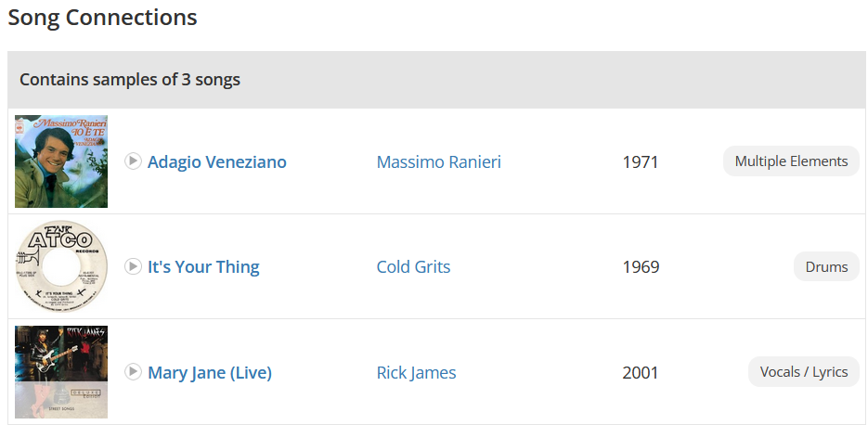Click the 1969 year for It's Your Thing
Image resolution: width=868 pixels, height=425 pixels.
click(x=641, y=267)
